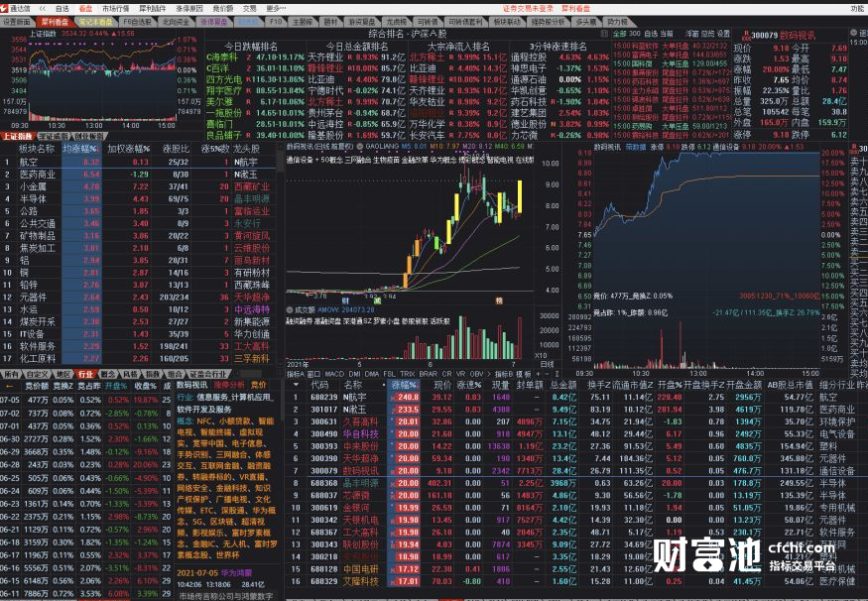Click the 榜 marker on K-line chart

point(499,301)
